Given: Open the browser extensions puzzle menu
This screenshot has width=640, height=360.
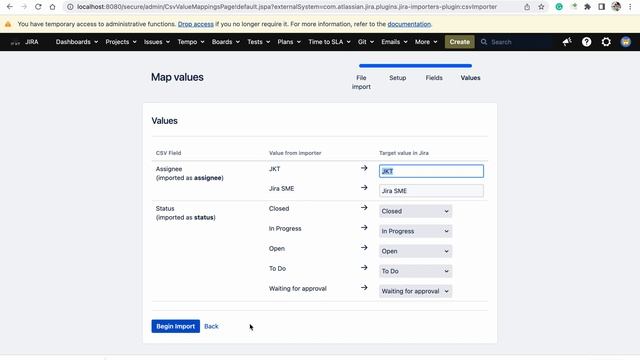Looking at the screenshot, I should click(x=587, y=7).
